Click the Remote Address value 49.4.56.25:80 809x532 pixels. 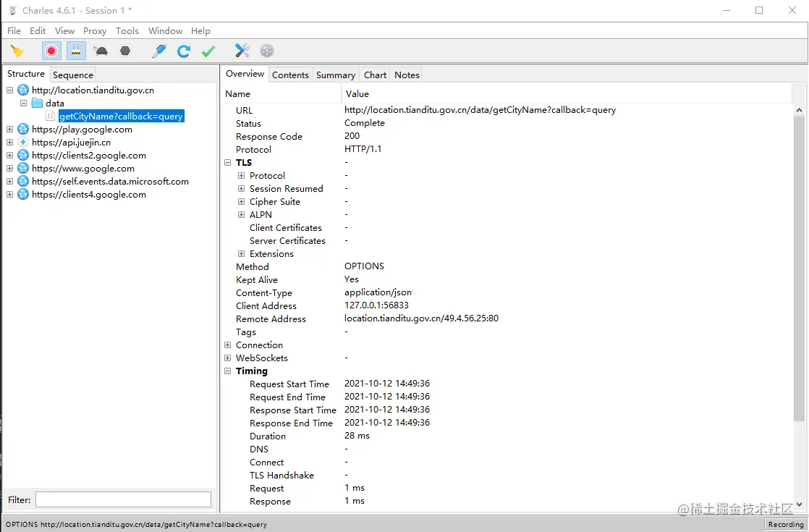pyautogui.click(x=422, y=318)
